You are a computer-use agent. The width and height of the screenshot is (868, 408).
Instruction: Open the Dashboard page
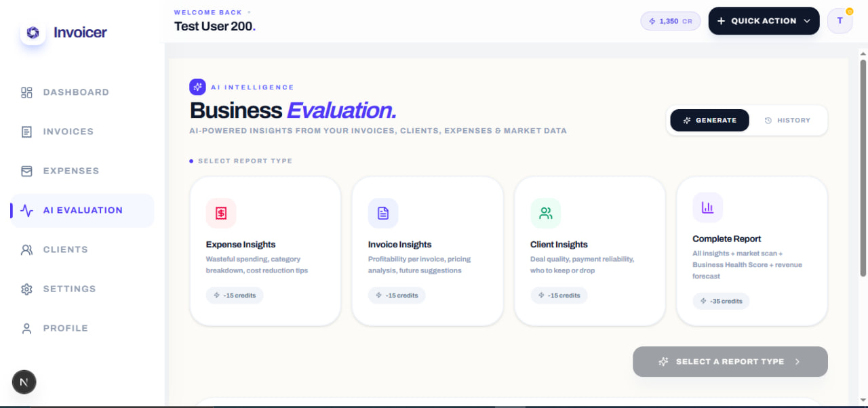(x=82, y=92)
